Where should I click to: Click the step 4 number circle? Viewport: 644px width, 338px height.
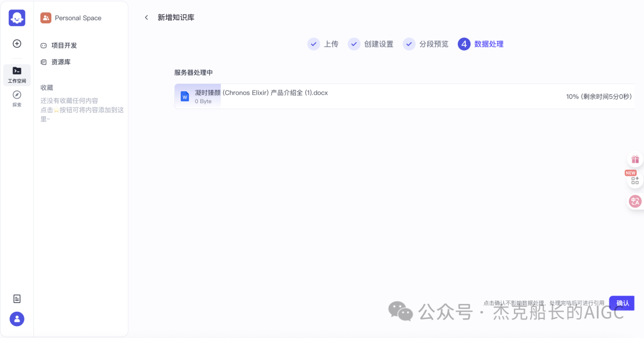[464, 44]
